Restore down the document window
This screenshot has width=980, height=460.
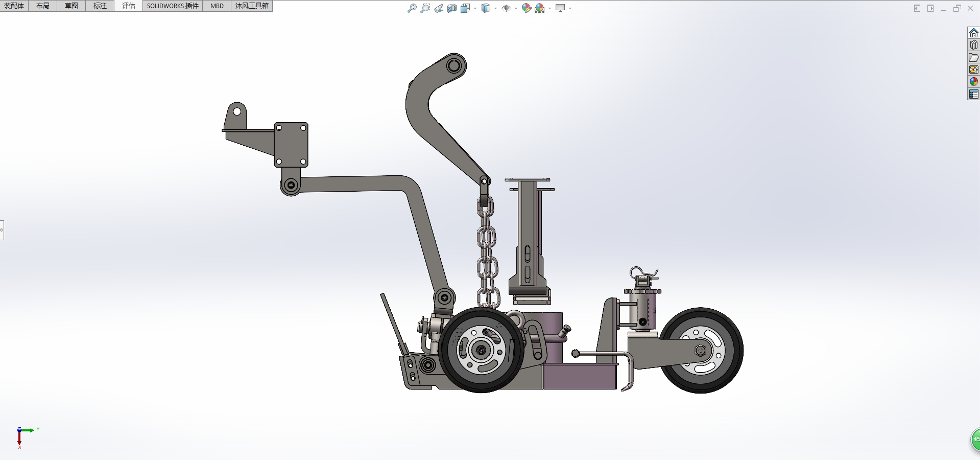tap(957, 8)
